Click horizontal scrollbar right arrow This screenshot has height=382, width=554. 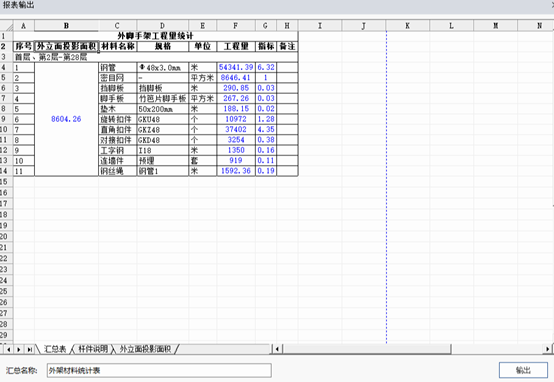tap(548, 349)
